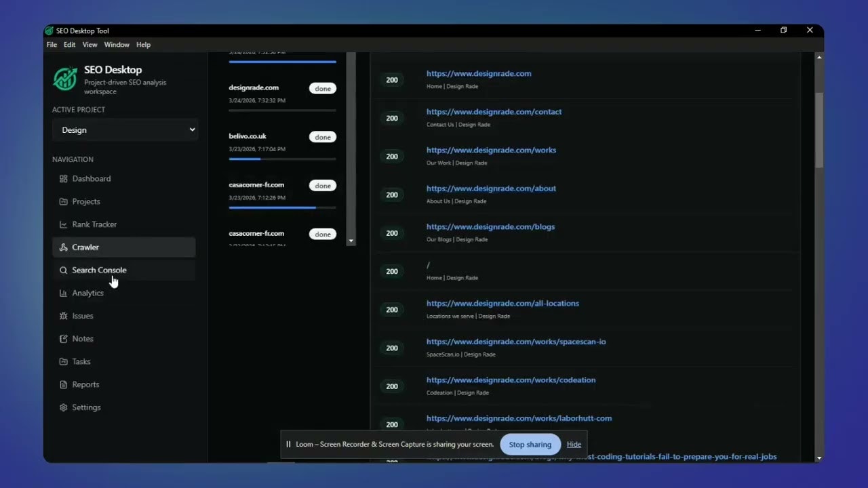Click the Issues bug icon
The image size is (868, 488).
click(x=63, y=316)
